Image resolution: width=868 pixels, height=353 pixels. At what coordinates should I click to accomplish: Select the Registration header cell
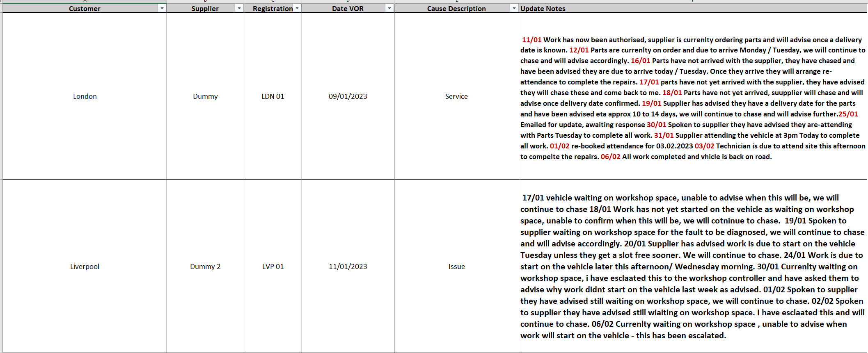[x=273, y=8]
